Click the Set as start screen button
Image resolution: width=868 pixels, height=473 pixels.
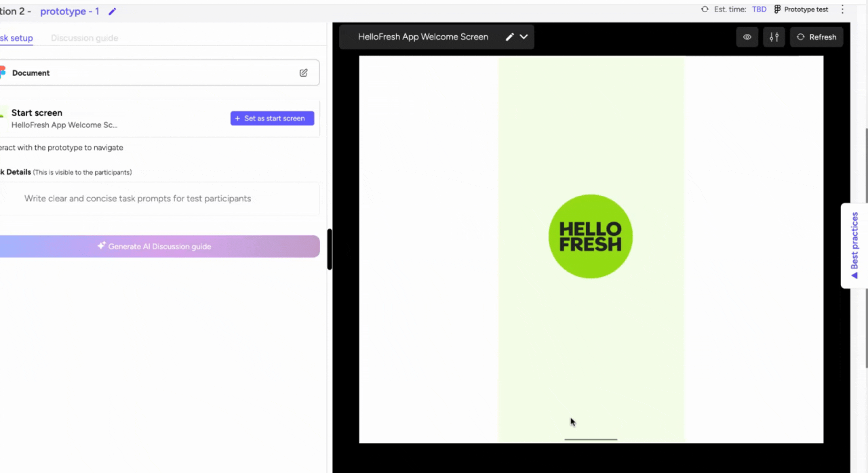pos(272,118)
